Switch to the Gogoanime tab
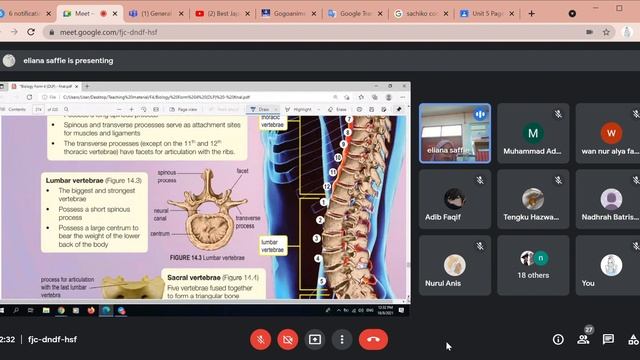The width and height of the screenshot is (640, 360). coord(289,13)
